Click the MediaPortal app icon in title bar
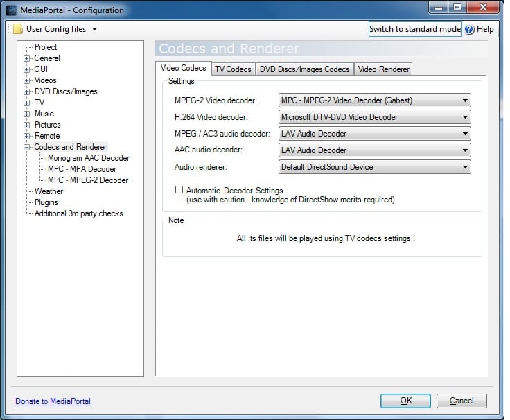This screenshot has height=420, width=510. [x=11, y=10]
